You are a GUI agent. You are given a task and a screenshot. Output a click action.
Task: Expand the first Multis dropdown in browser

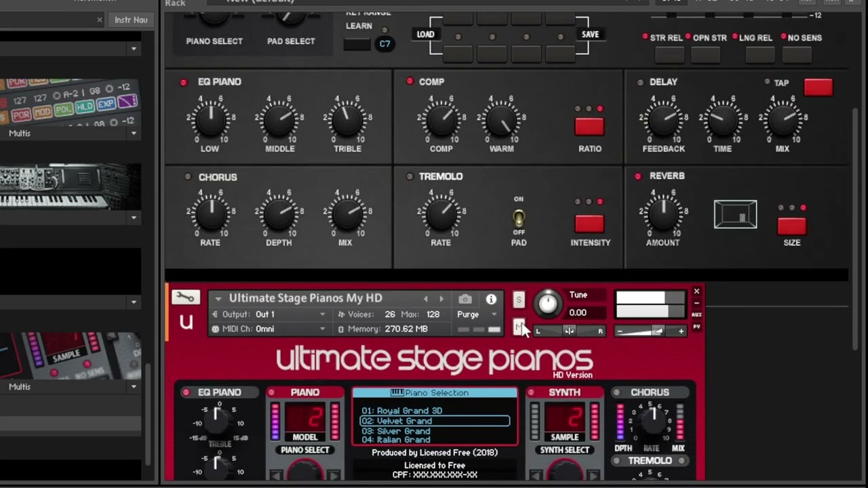coord(134,134)
